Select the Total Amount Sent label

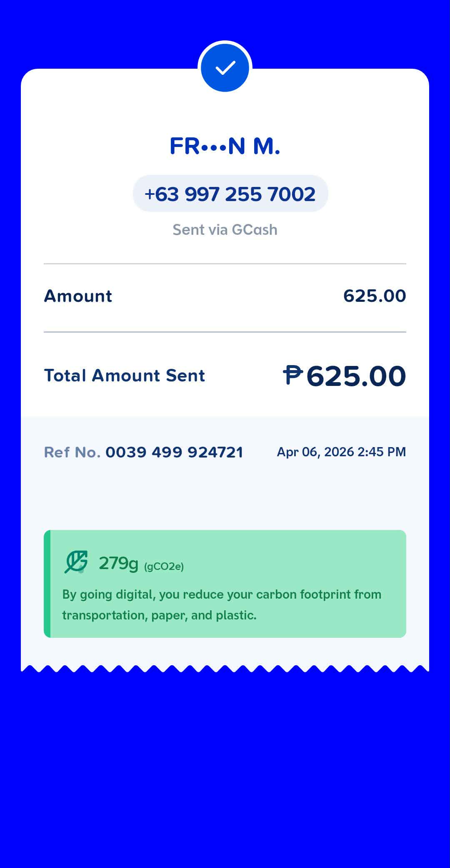click(125, 376)
